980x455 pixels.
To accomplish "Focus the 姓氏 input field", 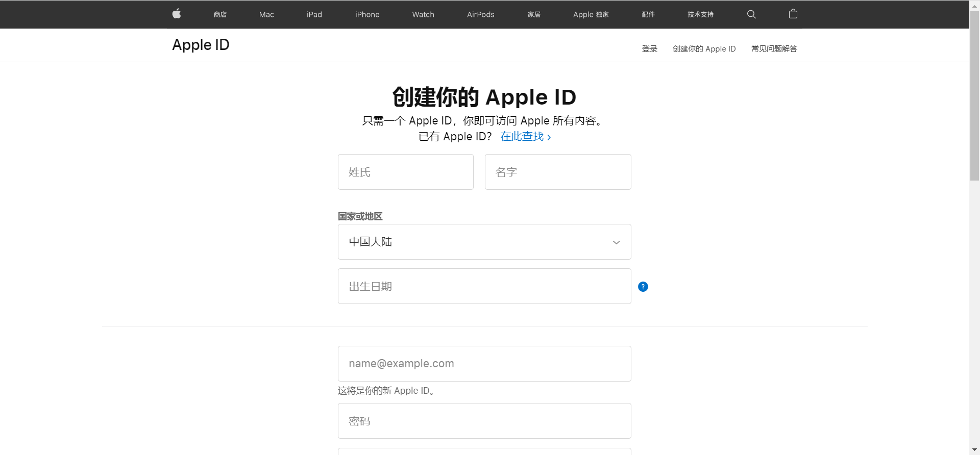I will point(406,172).
